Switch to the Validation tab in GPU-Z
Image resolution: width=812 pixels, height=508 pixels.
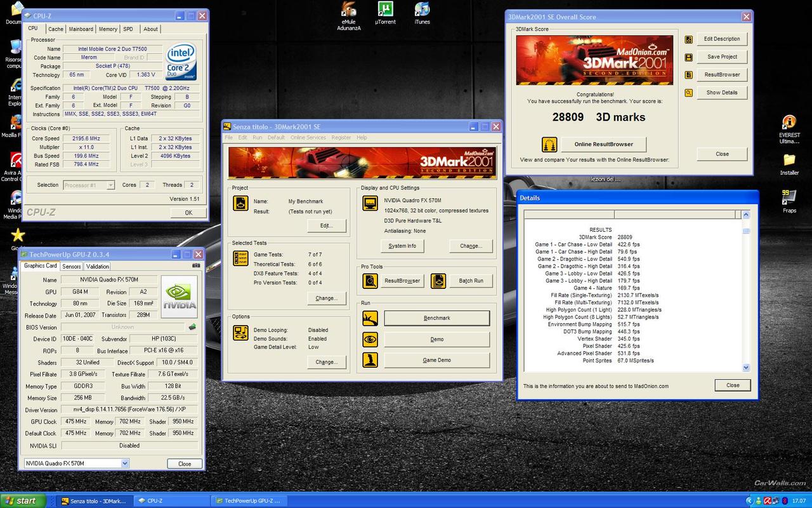[98, 267]
